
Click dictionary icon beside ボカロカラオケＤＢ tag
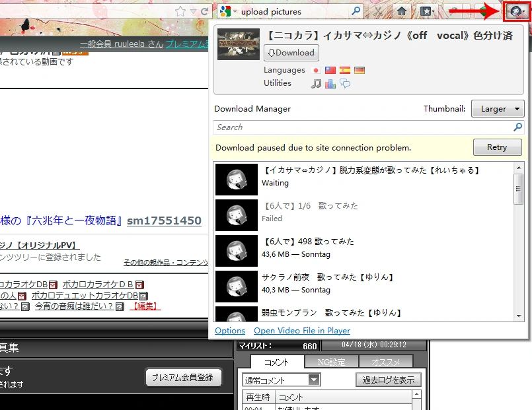click(x=139, y=285)
